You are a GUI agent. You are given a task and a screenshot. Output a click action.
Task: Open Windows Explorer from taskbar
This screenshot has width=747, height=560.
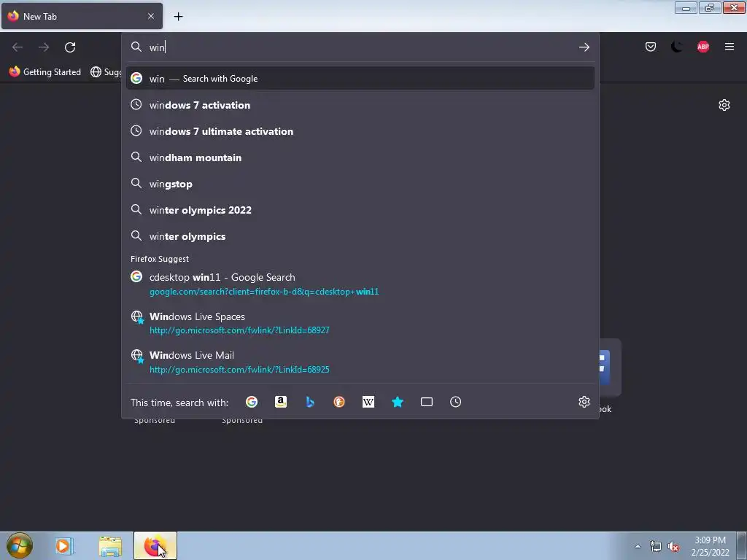tap(111, 546)
